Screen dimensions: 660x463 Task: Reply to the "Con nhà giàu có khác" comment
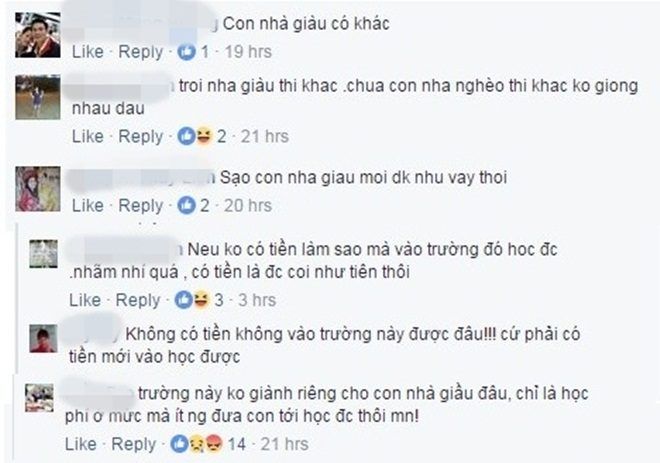[x=140, y=51]
